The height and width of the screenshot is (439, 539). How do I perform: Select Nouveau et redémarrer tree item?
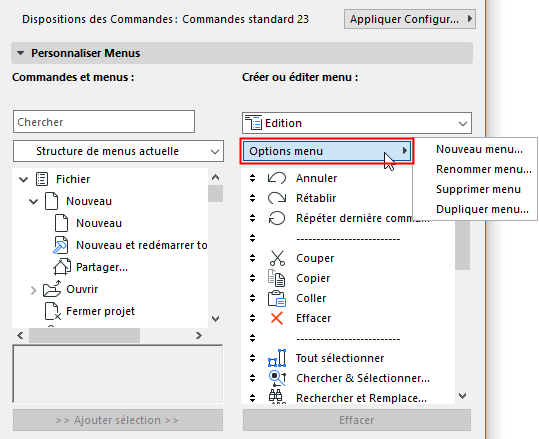coord(142,245)
